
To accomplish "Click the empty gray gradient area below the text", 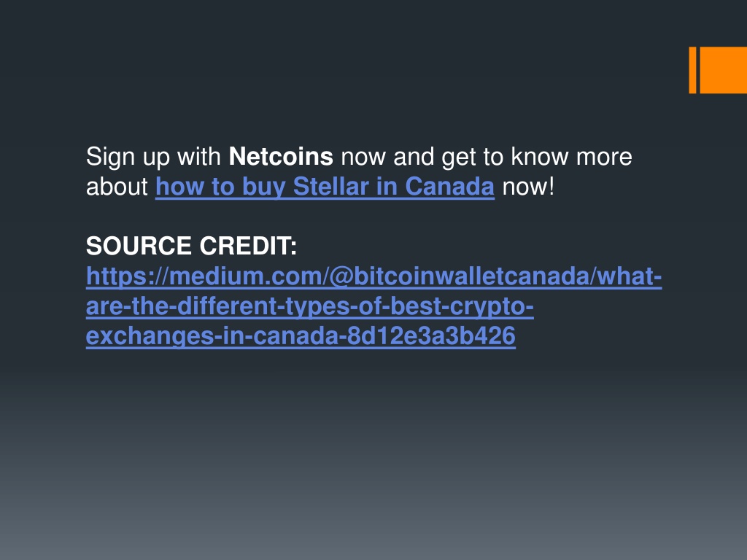I will pyautogui.click(x=373, y=452).
